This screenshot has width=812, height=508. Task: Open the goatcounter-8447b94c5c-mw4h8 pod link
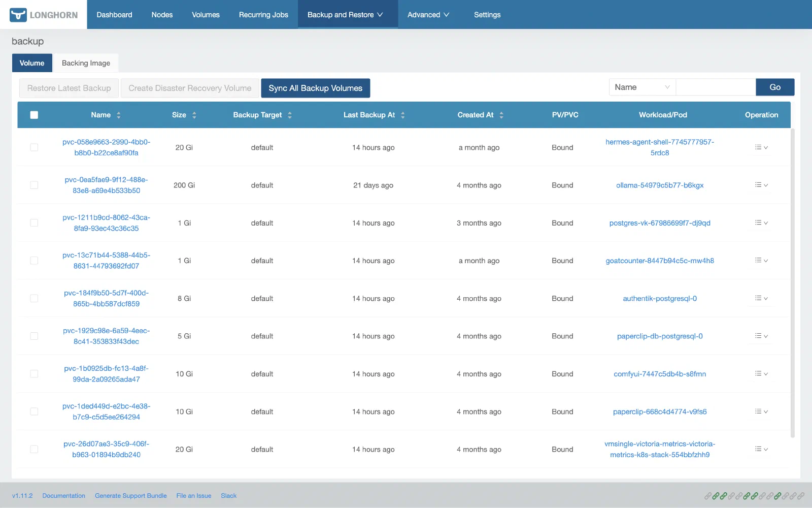[x=660, y=261]
